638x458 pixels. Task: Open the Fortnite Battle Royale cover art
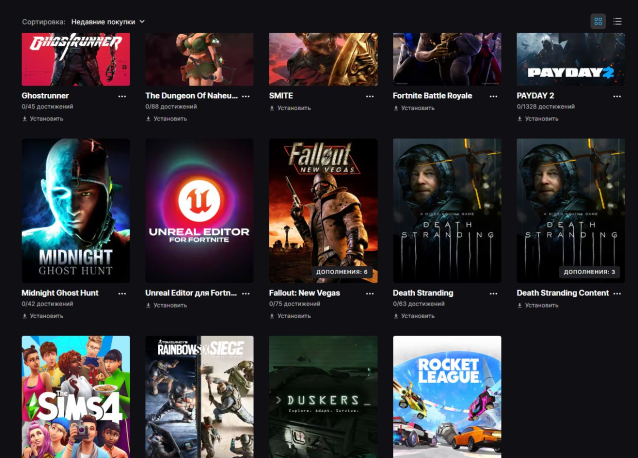(447, 59)
